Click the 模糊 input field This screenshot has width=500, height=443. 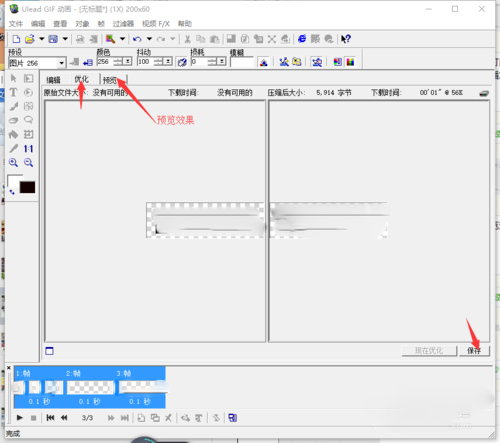(241, 62)
